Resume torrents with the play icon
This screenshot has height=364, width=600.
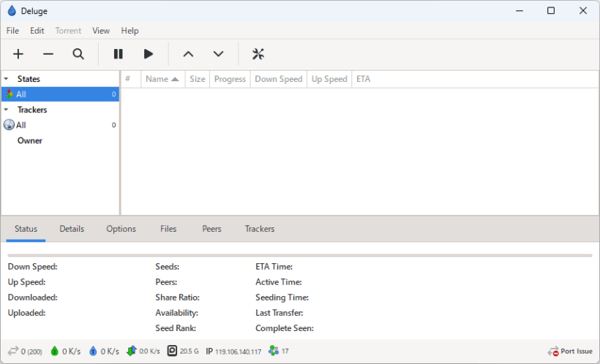pyautogui.click(x=149, y=54)
